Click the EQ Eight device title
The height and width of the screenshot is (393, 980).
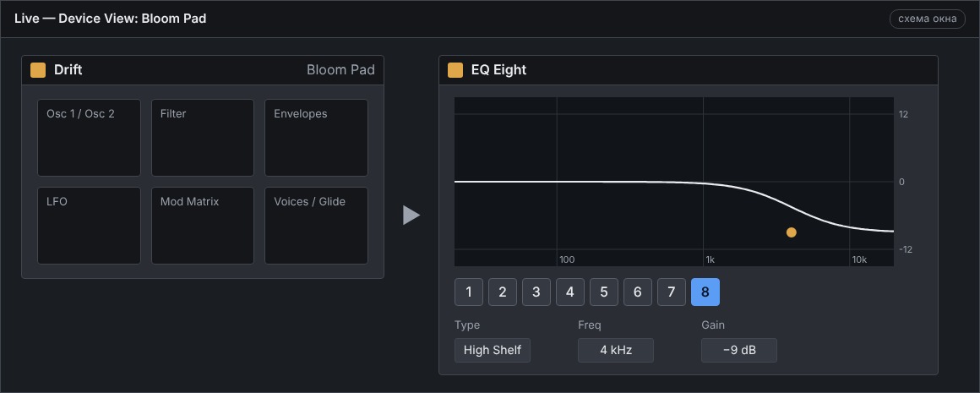pos(498,70)
